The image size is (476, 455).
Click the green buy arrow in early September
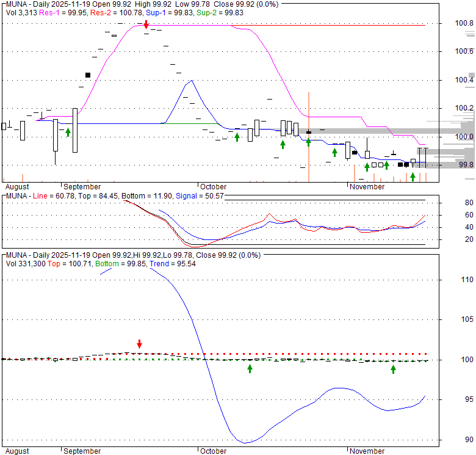coord(68,131)
